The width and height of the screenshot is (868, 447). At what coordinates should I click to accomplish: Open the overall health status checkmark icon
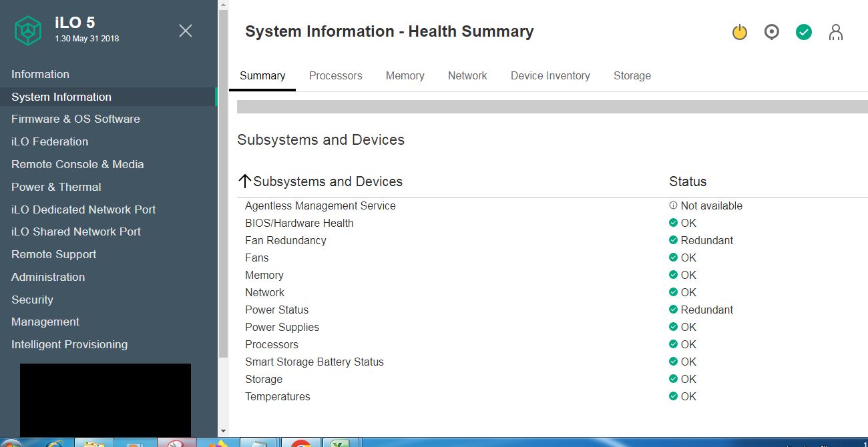803,31
